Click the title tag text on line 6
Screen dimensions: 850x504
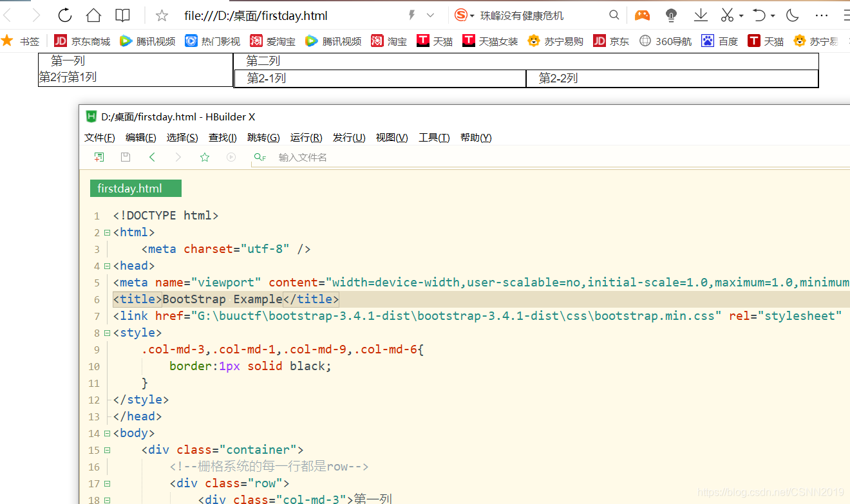226,299
